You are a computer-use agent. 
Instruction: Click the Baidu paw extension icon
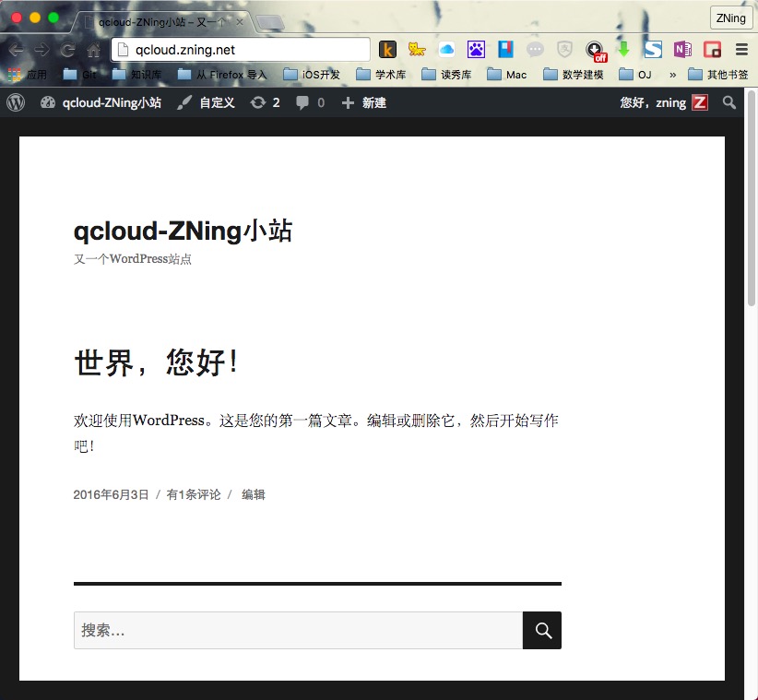[476, 49]
